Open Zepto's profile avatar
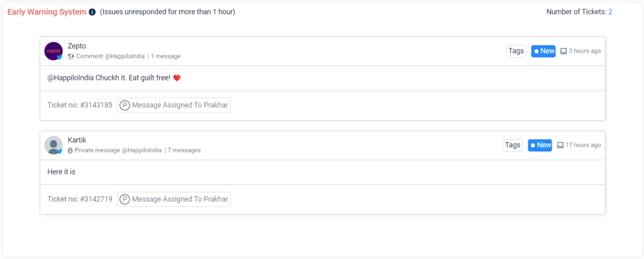Image resolution: width=644 pixels, height=259 pixels. coord(53,52)
